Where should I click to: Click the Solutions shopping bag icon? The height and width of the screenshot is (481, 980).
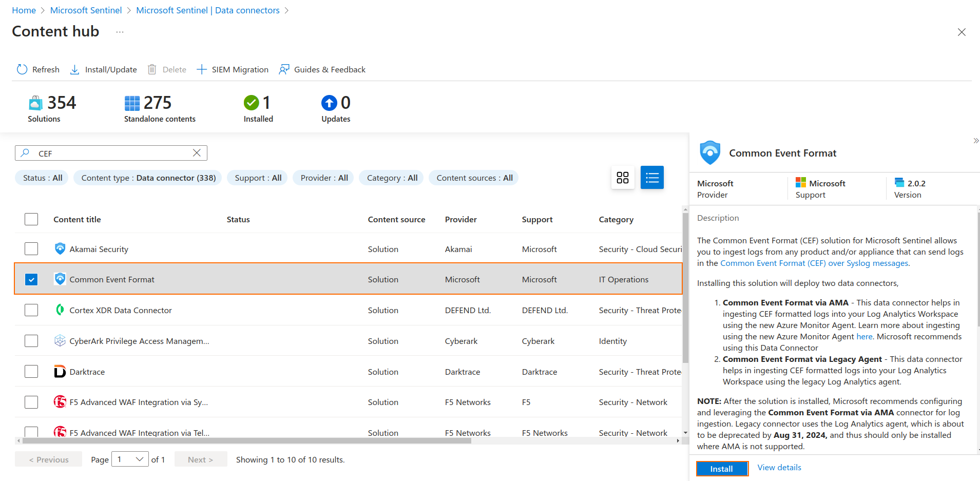pyautogui.click(x=35, y=103)
